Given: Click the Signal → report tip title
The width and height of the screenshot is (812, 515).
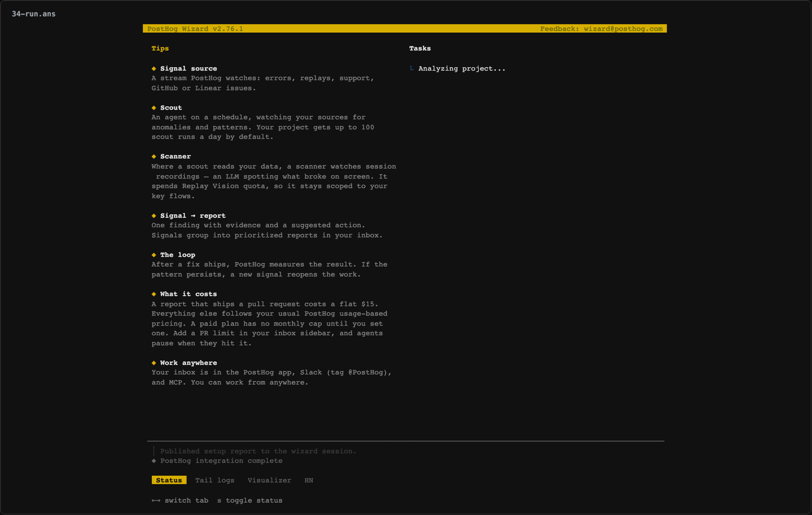Looking at the screenshot, I should 193,216.
